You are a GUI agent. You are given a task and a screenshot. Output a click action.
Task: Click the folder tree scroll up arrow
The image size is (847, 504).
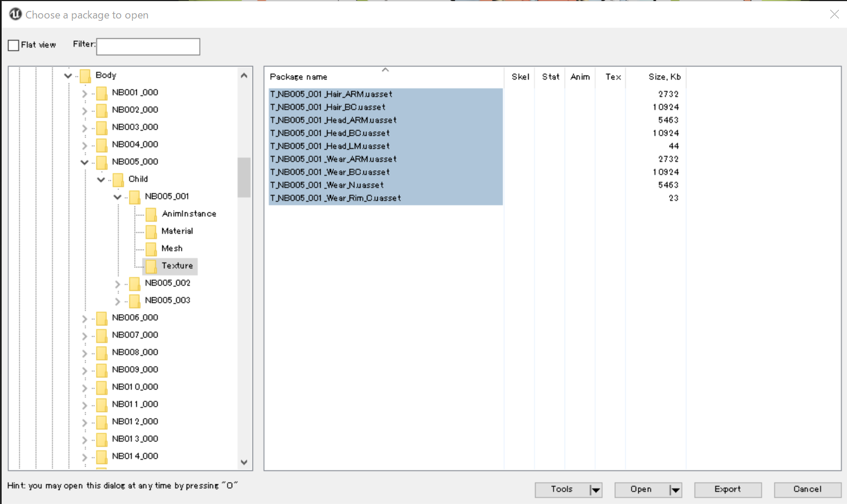pyautogui.click(x=244, y=76)
